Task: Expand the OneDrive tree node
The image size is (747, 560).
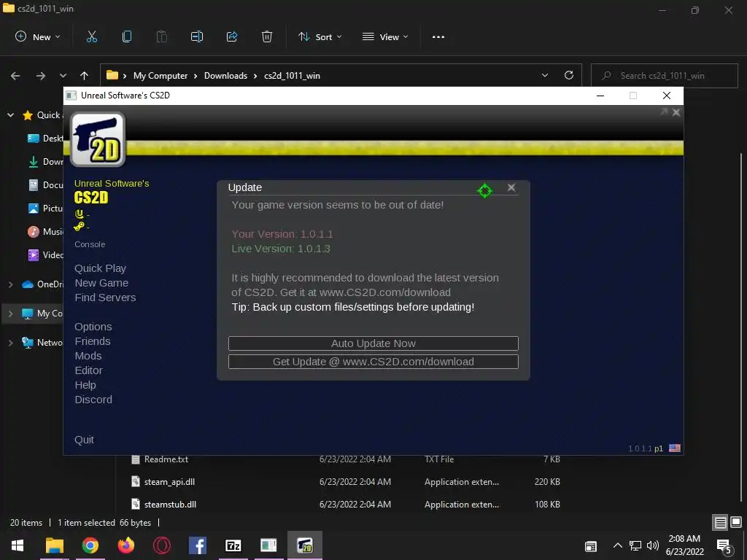Action: point(10,284)
